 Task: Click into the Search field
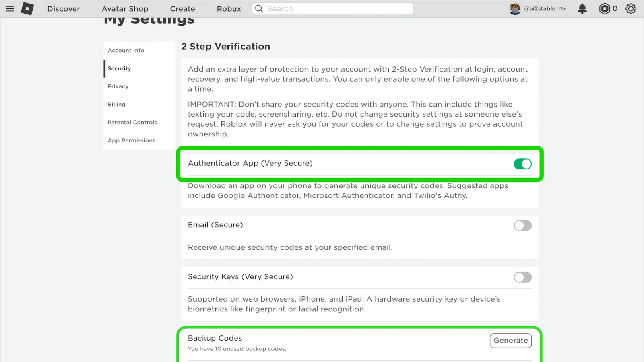pyautogui.click(x=338, y=9)
